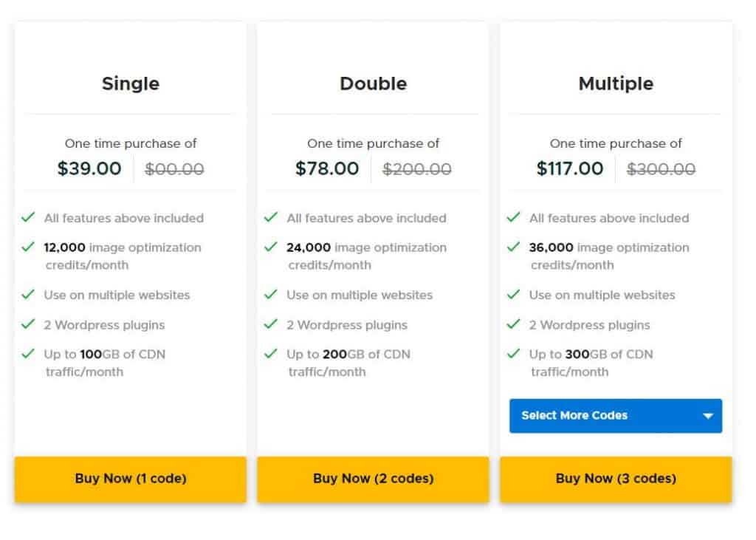Buy Now with 2 codes
The image size is (756, 540).
pos(373,479)
